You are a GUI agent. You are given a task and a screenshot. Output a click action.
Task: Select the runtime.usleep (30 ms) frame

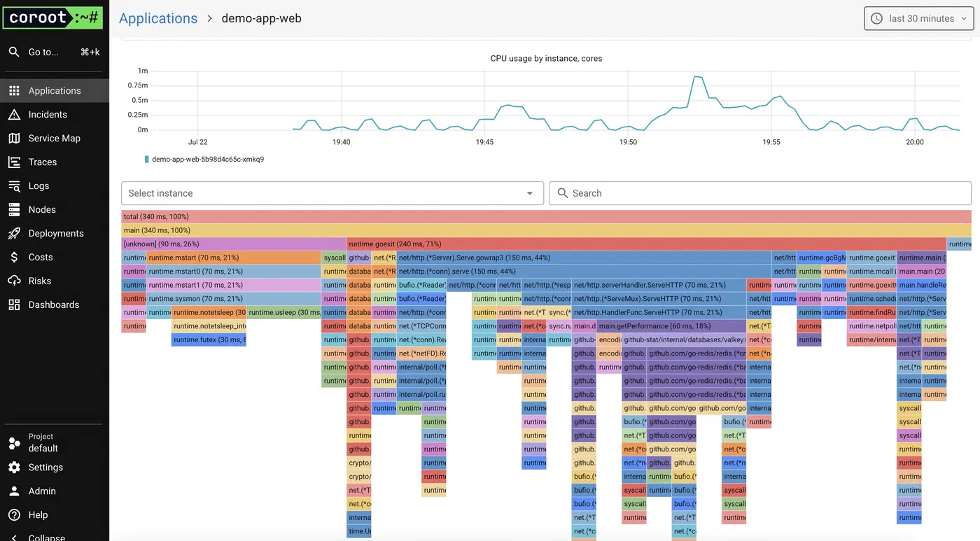(x=284, y=312)
